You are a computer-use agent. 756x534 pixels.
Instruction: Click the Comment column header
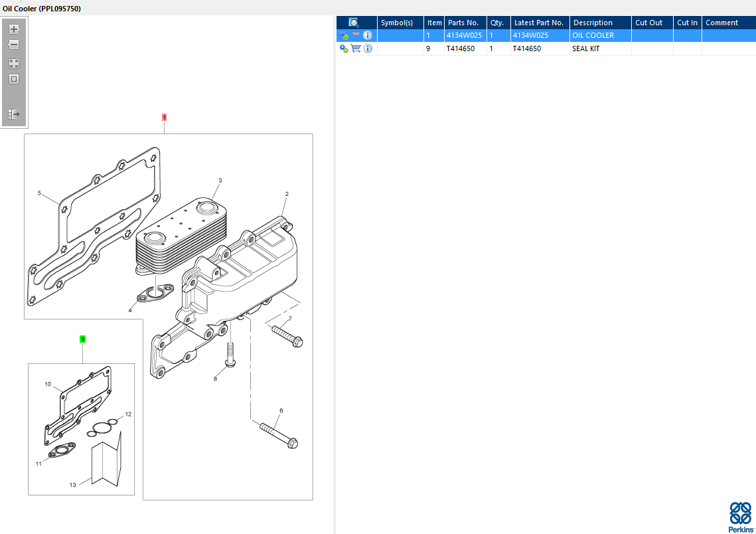point(729,23)
